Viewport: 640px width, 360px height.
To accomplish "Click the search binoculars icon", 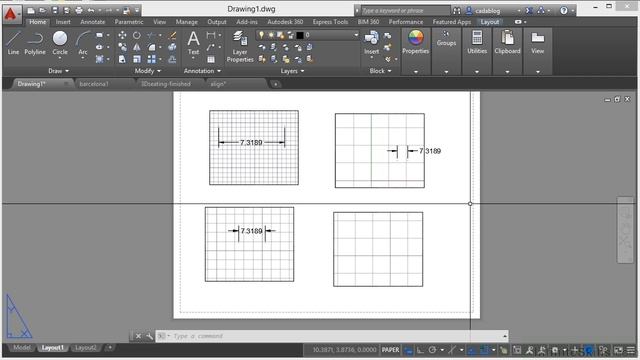I will click(x=457, y=11).
